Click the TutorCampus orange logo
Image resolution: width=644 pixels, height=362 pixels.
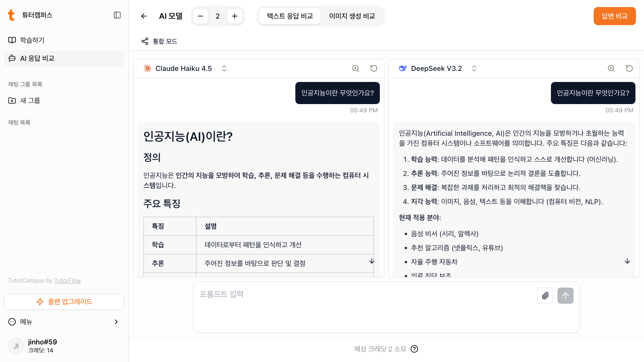11,15
